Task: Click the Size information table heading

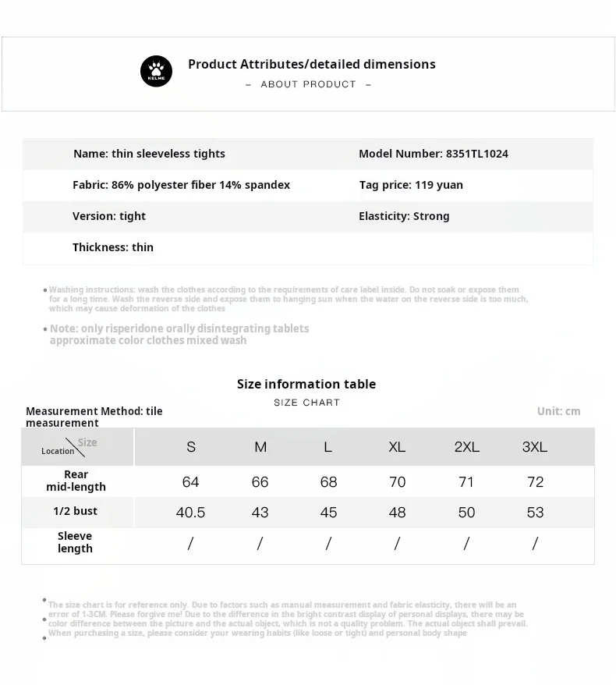Action: pyautogui.click(x=306, y=384)
